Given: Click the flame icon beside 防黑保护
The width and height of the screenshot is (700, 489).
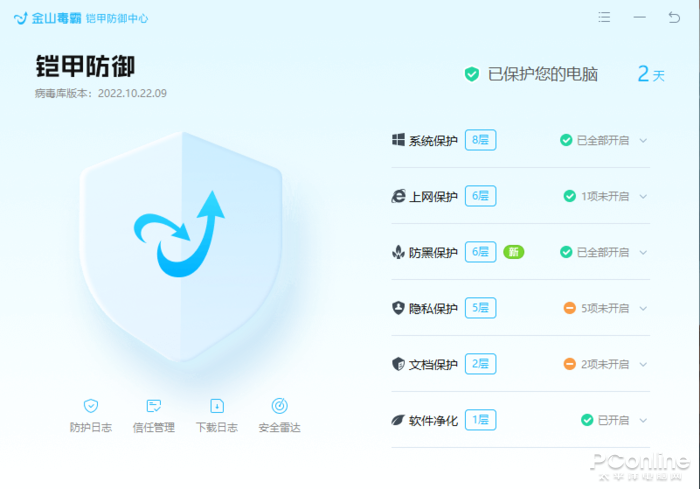Looking at the screenshot, I should [398, 252].
